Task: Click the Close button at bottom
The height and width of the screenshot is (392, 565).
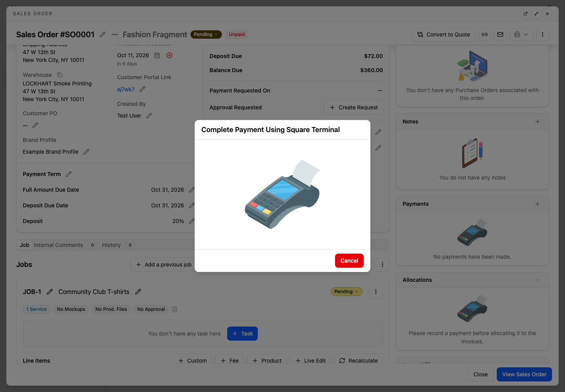Action: coord(481,374)
